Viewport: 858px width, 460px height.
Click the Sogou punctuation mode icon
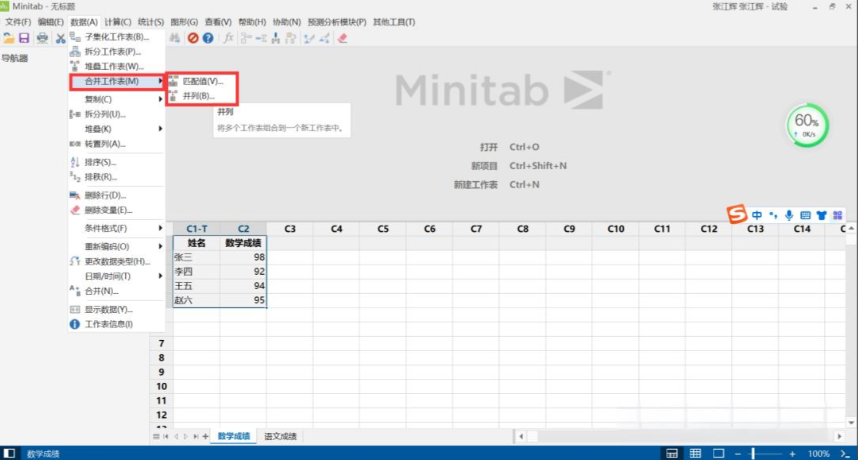pos(773,215)
